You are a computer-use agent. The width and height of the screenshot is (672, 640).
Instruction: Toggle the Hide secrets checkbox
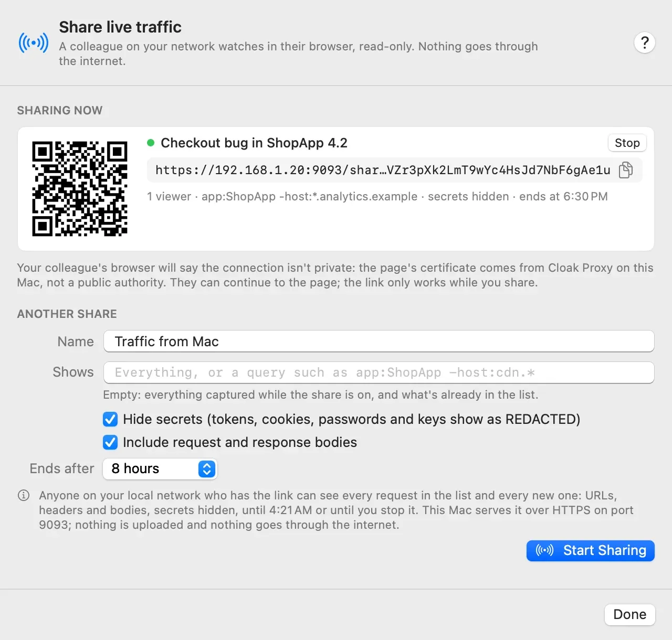click(x=110, y=419)
